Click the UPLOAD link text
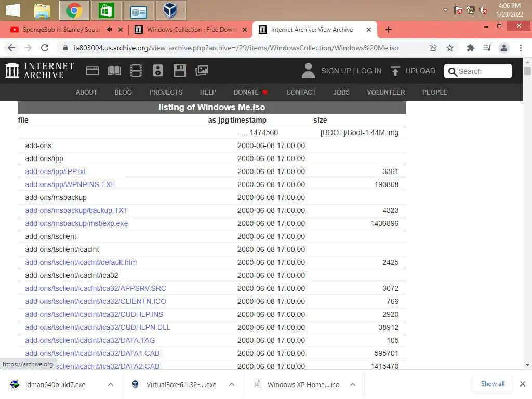532x399 pixels. [420, 71]
